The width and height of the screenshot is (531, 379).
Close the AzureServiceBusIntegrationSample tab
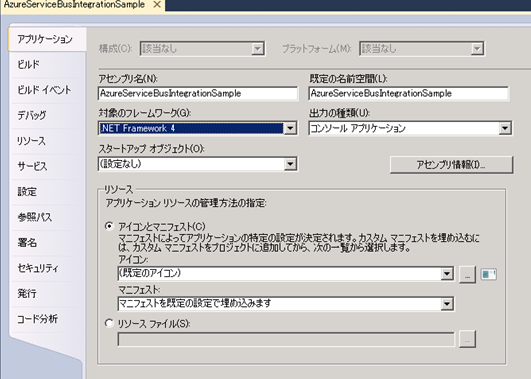pos(157,5)
